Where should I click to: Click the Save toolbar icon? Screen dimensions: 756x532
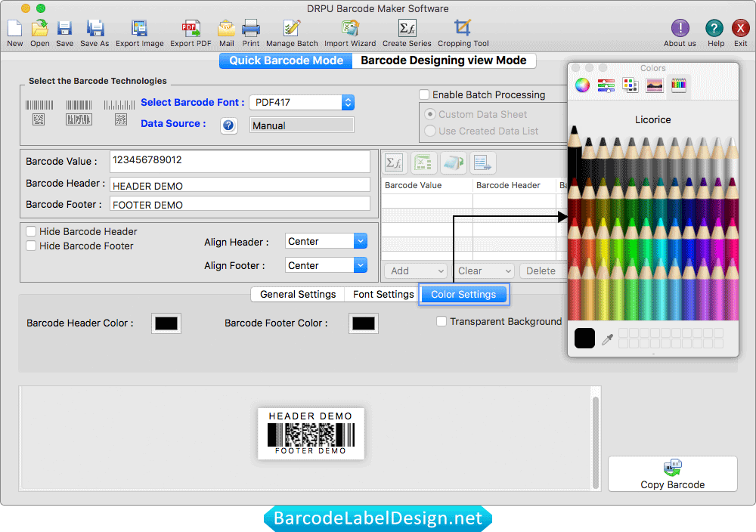[x=64, y=29]
